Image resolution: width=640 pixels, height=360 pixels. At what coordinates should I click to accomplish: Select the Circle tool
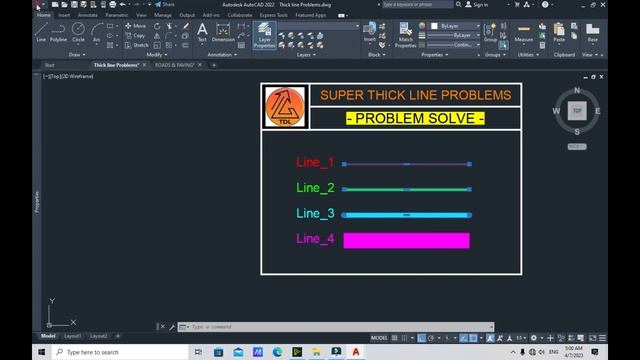78,32
